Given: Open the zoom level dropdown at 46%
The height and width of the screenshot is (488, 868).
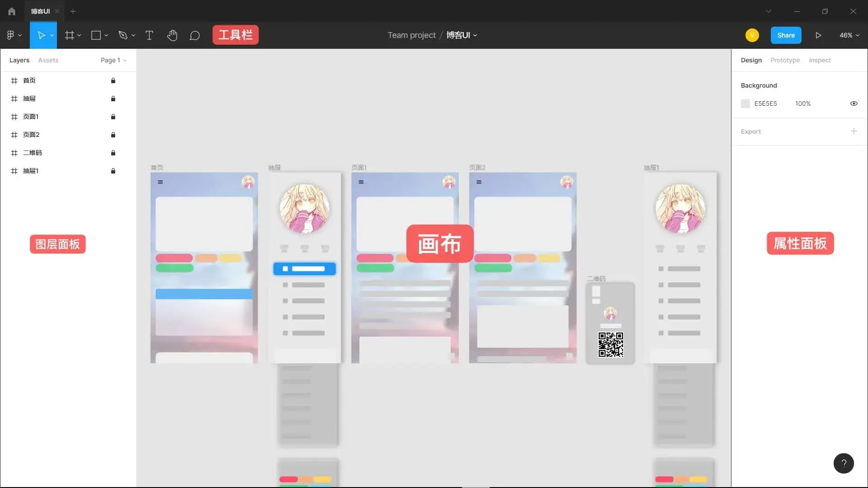Looking at the screenshot, I should click(x=849, y=35).
